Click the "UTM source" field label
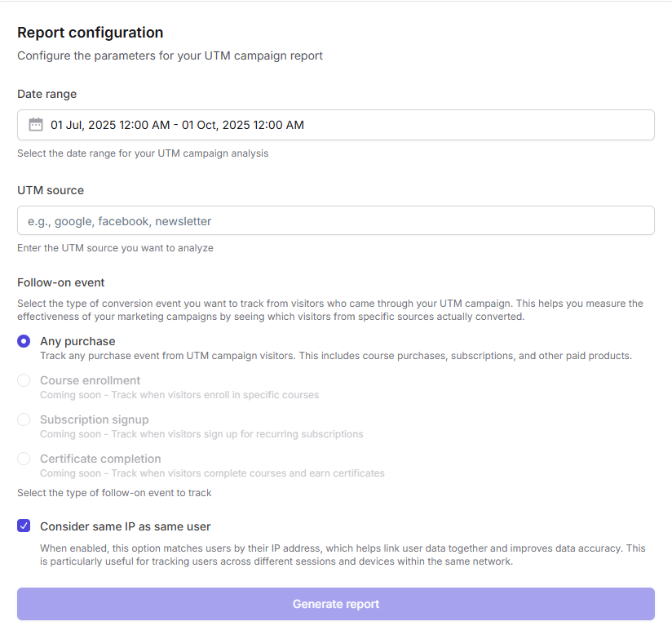The height and width of the screenshot is (639, 672). point(51,190)
